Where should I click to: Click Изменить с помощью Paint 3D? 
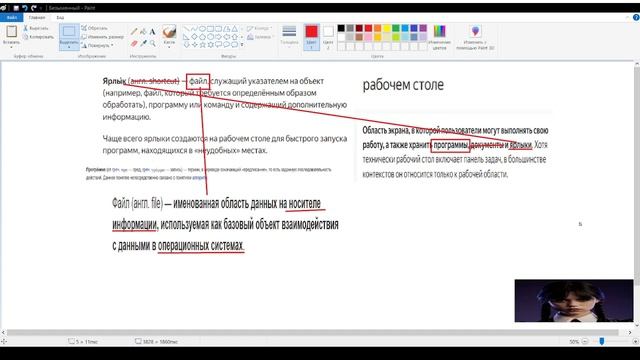click(x=475, y=37)
